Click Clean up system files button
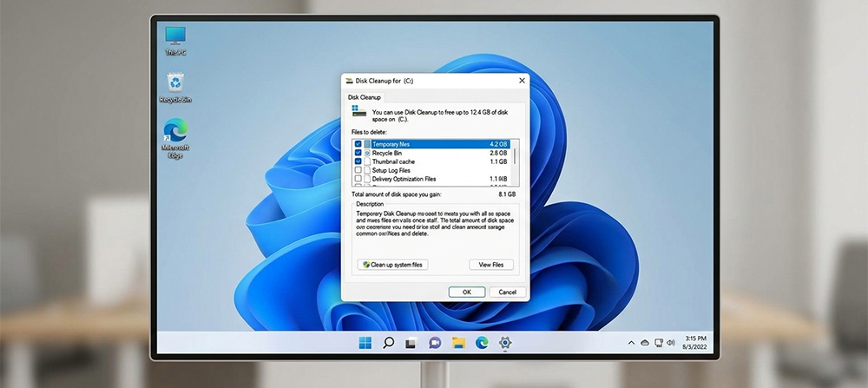Viewport: 868px width, 388px height. pyautogui.click(x=392, y=265)
